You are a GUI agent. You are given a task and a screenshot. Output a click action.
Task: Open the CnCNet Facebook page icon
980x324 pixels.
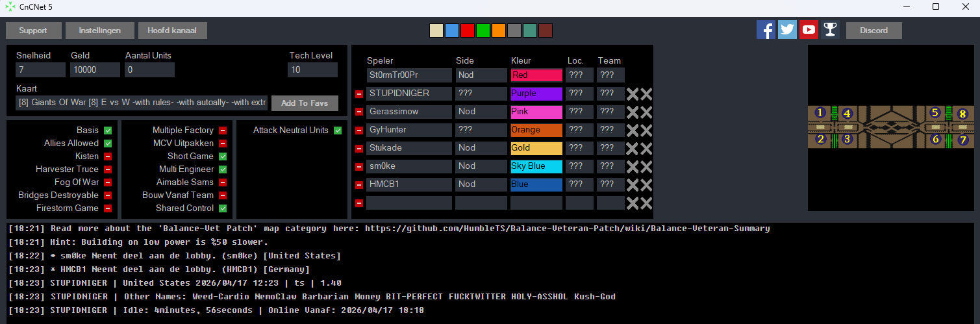pyautogui.click(x=766, y=30)
